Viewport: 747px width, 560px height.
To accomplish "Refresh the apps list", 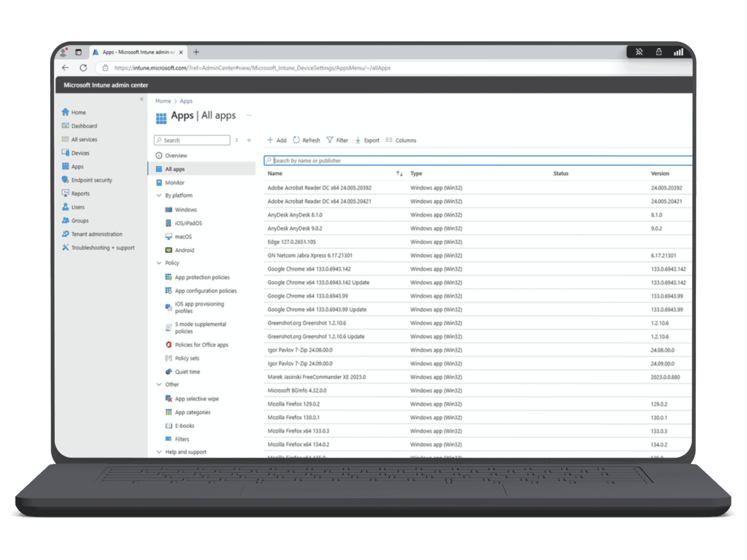I will [x=307, y=140].
